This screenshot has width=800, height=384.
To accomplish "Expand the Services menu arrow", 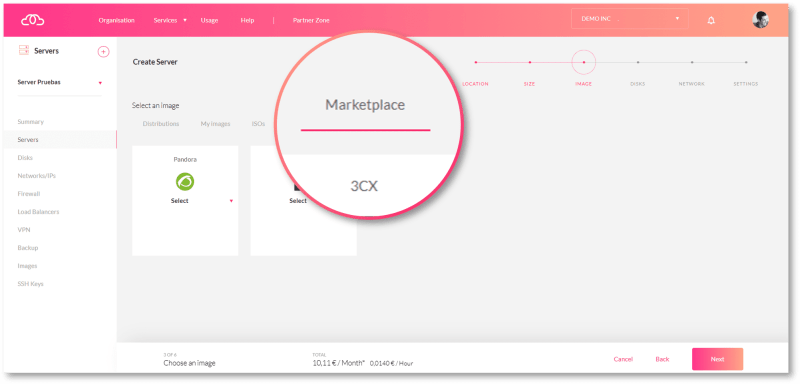I will [185, 20].
